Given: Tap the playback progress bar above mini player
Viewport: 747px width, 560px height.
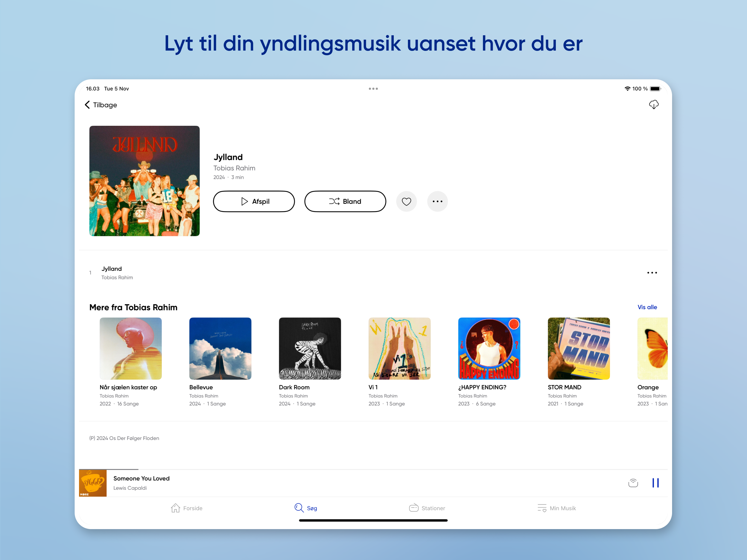Looking at the screenshot, I should click(x=373, y=469).
